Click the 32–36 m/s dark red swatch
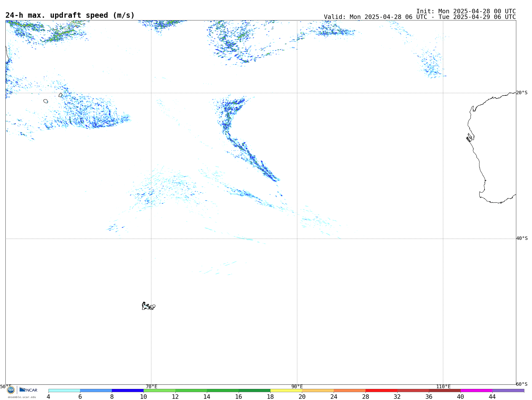The width and height of the screenshot is (532, 400). point(413,390)
